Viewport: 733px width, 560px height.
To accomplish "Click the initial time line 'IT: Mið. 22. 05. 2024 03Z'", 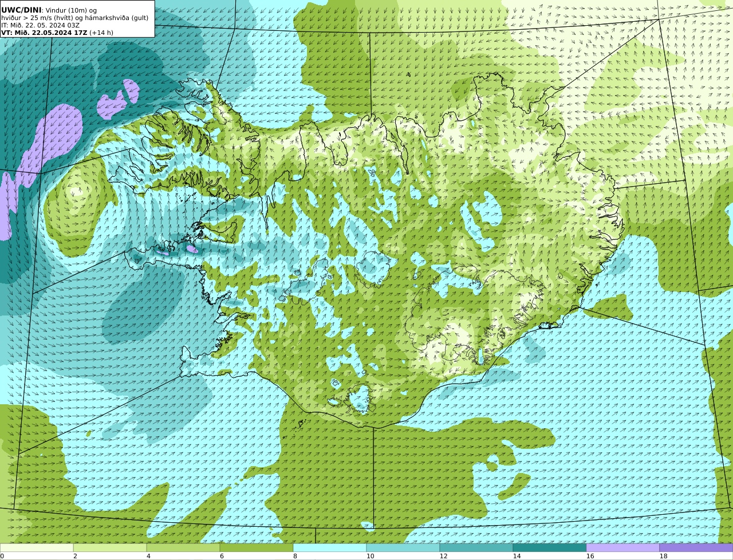I will [40, 25].
